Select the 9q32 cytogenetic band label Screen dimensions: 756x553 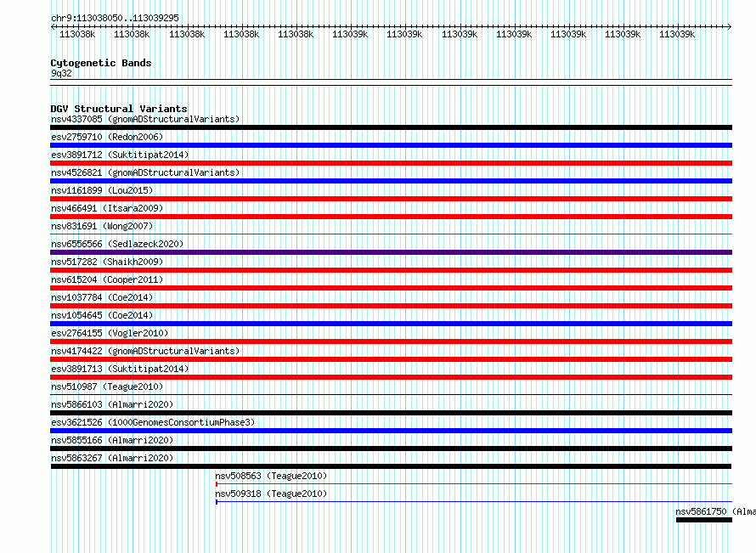point(61,73)
